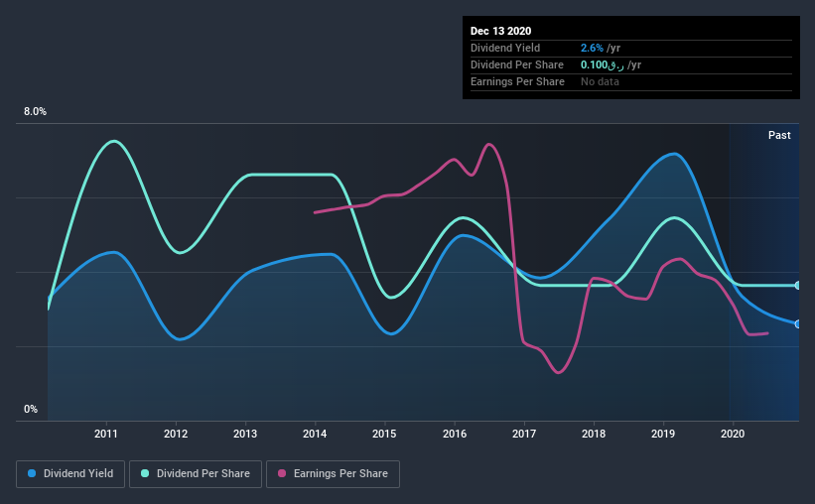Image resolution: width=815 pixels, height=504 pixels.
Task: Click the 2011 x-axis label
Action: (106, 434)
